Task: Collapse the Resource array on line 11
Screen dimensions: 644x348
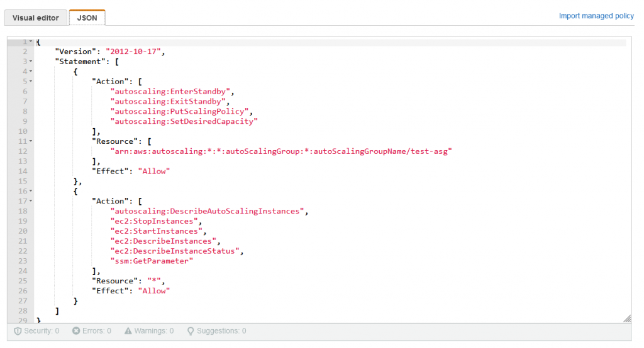Action: (x=31, y=141)
